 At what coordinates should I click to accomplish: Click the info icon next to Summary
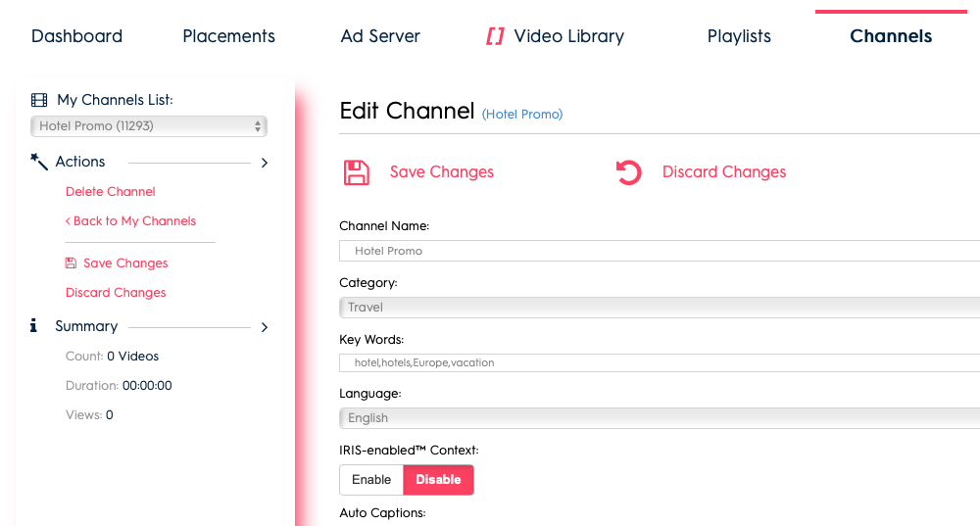coord(33,325)
